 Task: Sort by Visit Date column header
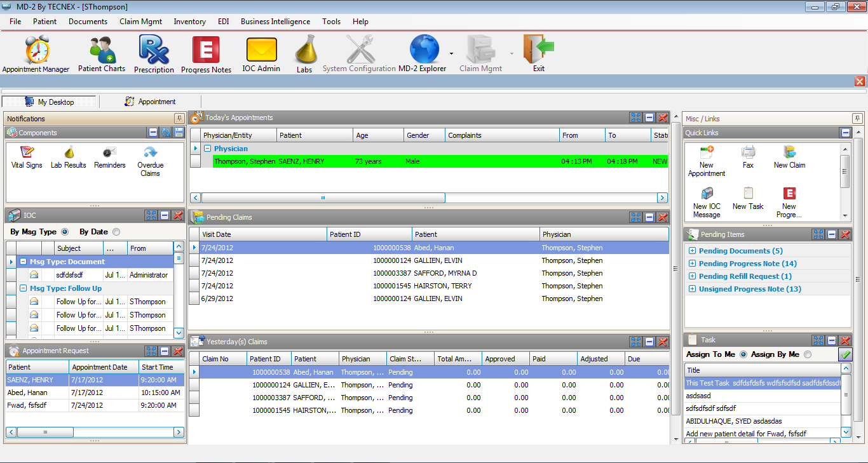coord(263,234)
